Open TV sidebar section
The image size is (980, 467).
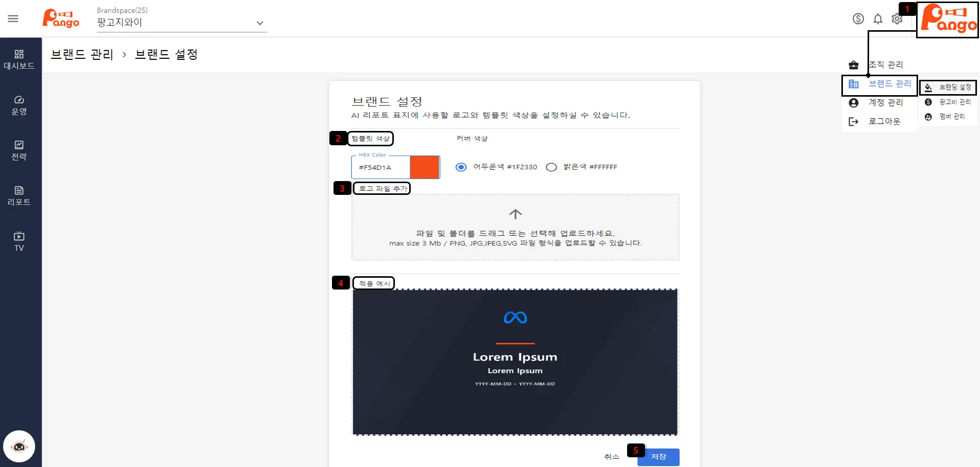pyautogui.click(x=19, y=241)
